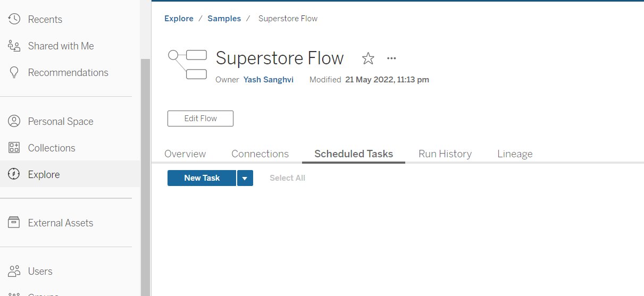Navigate to Samples in the breadcrumb
This screenshot has height=296, width=644.
point(224,19)
